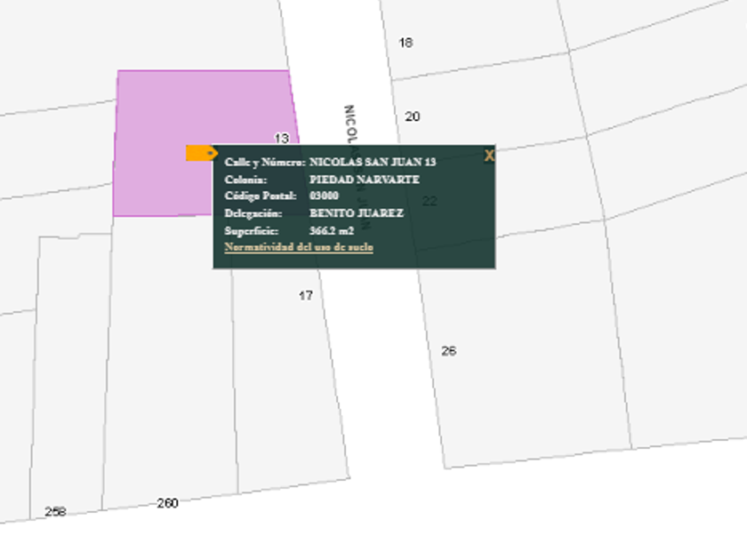Click the postal code value 03000

pyautogui.click(x=324, y=196)
